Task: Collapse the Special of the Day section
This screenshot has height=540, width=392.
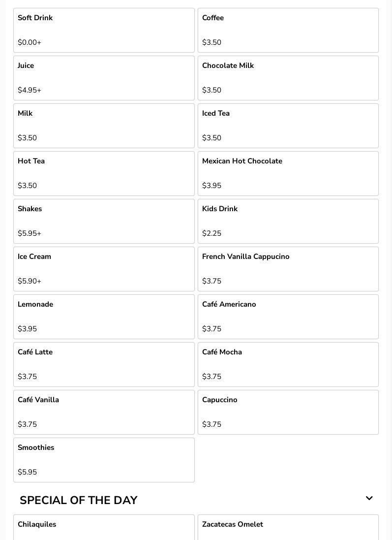Action: click(369, 499)
